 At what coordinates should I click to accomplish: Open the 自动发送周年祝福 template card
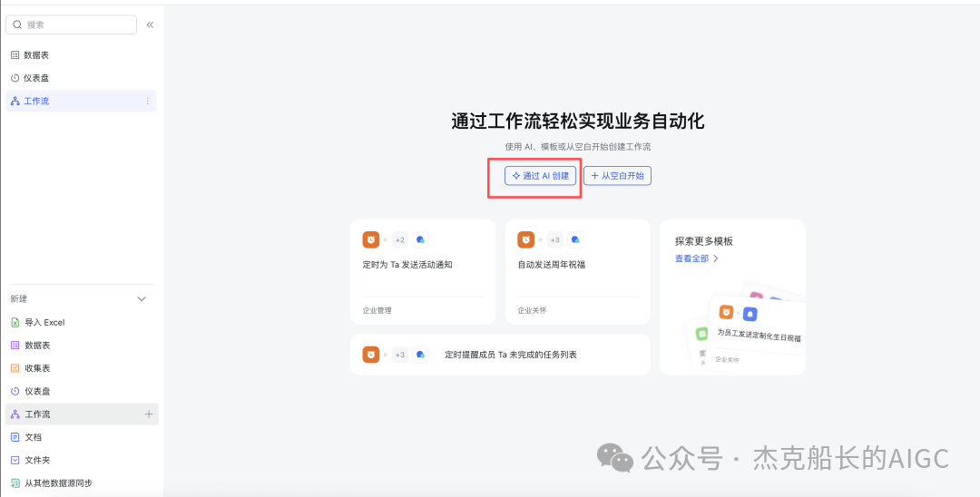[578, 271]
